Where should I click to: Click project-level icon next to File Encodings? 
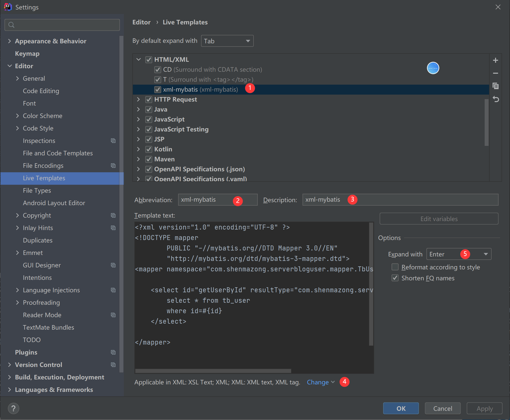(113, 166)
